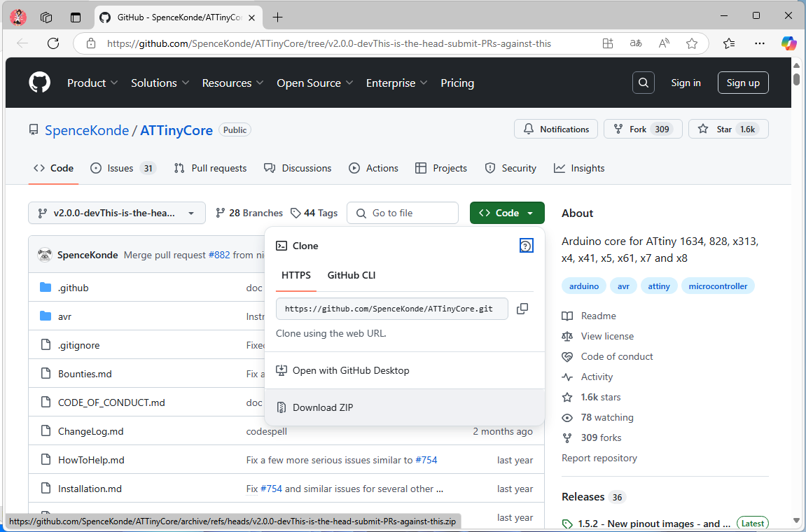Image resolution: width=806 pixels, height=532 pixels.
Task: Click the translate icon in address bar
Action: click(x=636, y=43)
